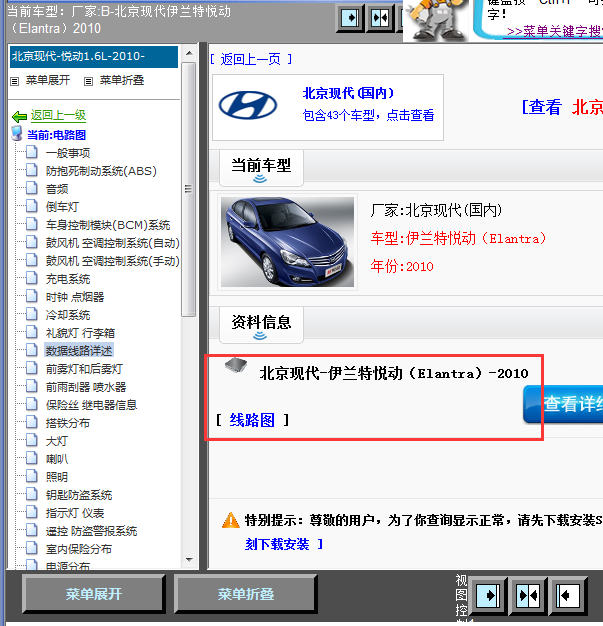Click bottom center-split view control icon
Image resolution: width=603 pixels, height=626 pixels.
pyautogui.click(x=528, y=596)
